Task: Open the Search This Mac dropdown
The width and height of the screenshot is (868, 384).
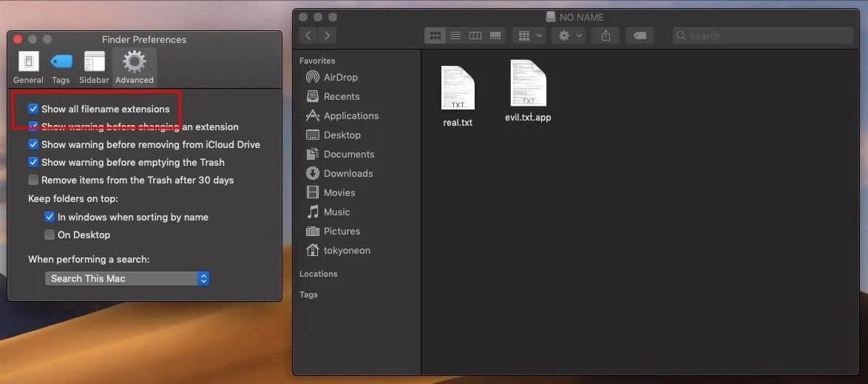Action: click(x=126, y=279)
